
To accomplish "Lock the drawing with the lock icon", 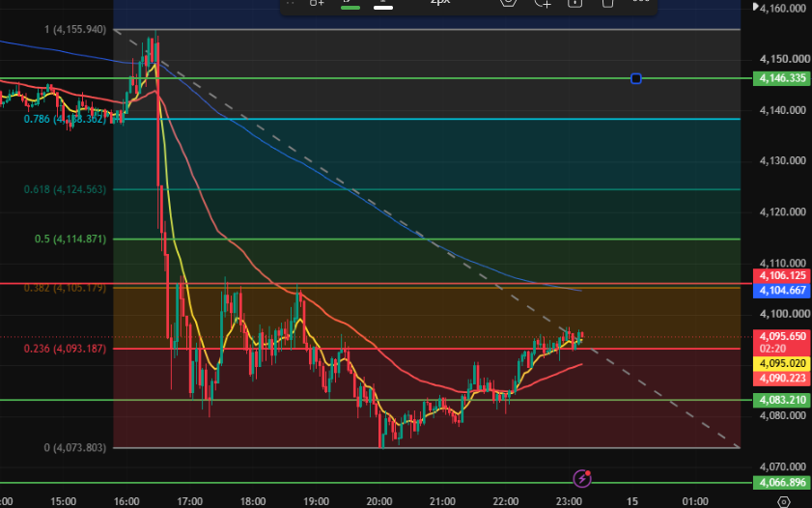I will click(x=574, y=3).
